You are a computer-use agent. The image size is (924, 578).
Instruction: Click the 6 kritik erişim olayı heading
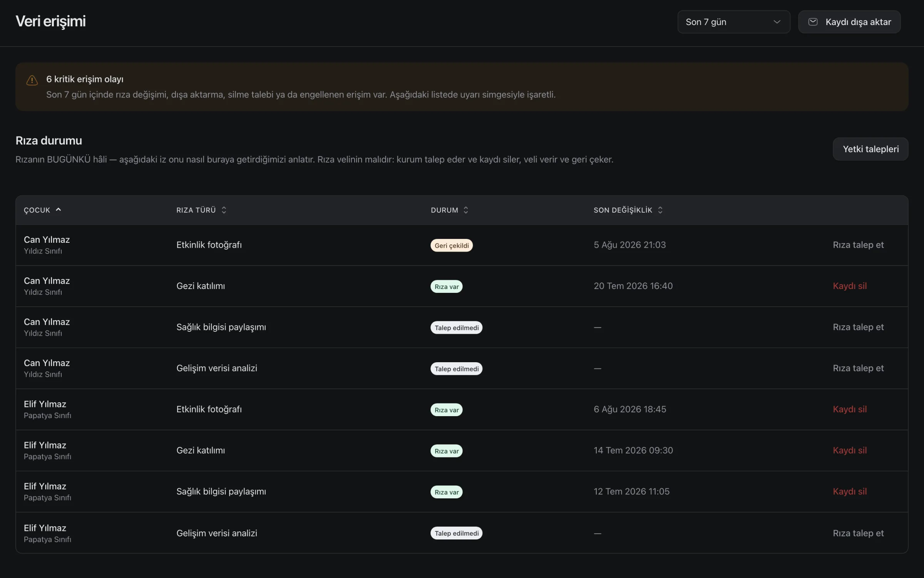coord(85,79)
